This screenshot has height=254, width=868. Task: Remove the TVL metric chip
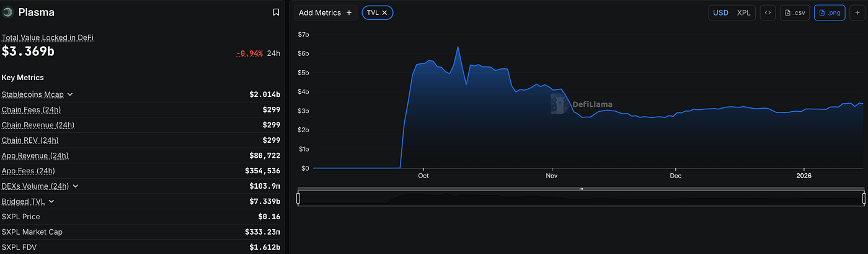[384, 12]
